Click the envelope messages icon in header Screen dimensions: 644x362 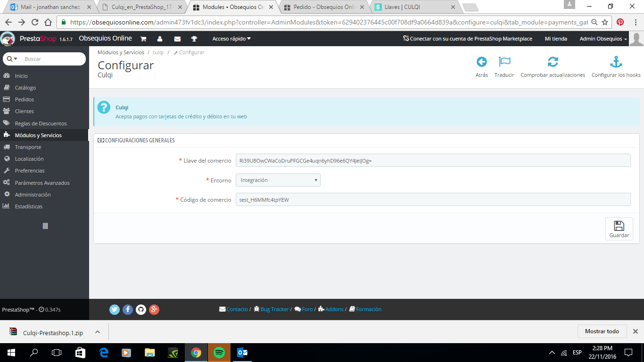click(x=177, y=39)
